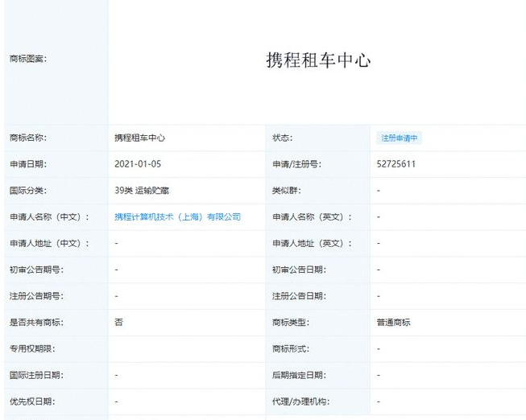Click the 注册公告期号 label
This screenshot has width=526, height=420.
(36, 296)
